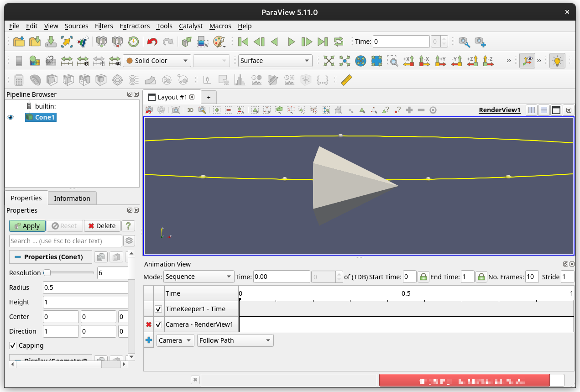Open the File menu
The height and width of the screenshot is (392, 580).
point(14,26)
